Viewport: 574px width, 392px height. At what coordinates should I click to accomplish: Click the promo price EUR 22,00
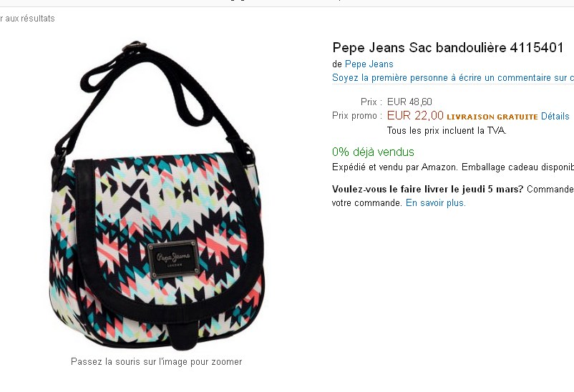coord(415,116)
